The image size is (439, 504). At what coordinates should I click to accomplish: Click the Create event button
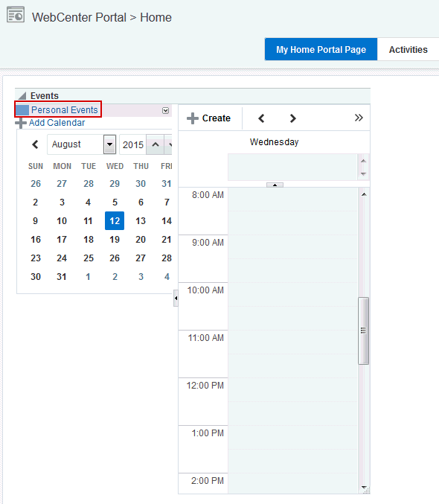click(x=209, y=118)
